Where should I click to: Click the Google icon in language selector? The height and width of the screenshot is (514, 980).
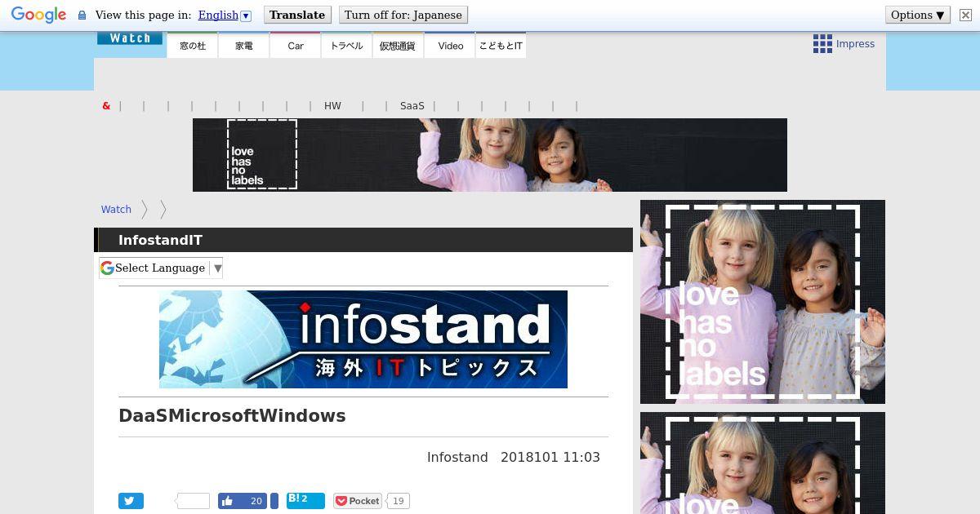[x=107, y=268]
